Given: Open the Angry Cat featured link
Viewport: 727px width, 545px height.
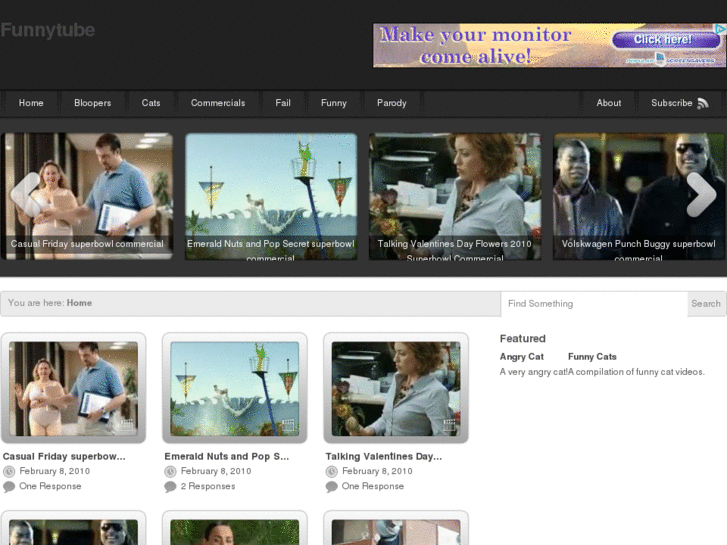Looking at the screenshot, I should pos(521,357).
